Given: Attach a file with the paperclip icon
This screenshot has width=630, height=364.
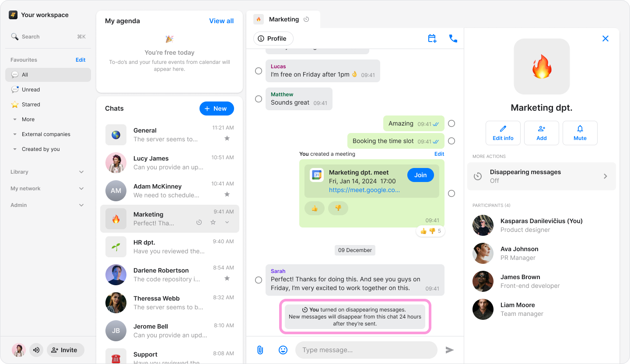Looking at the screenshot, I should point(260,350).
